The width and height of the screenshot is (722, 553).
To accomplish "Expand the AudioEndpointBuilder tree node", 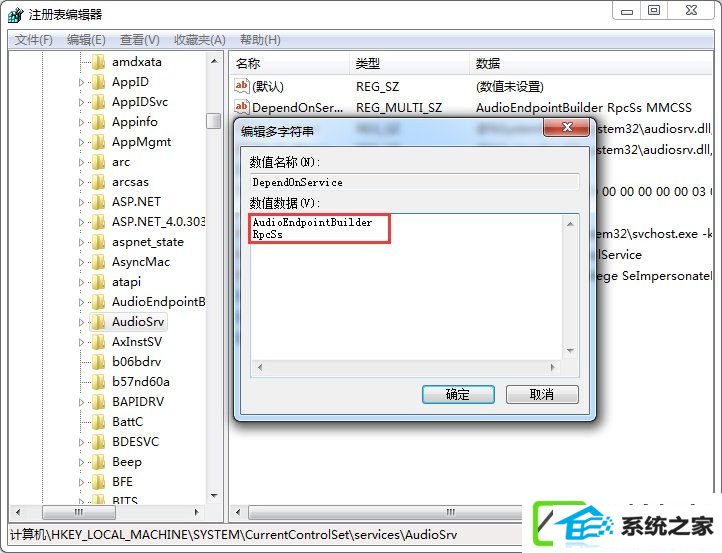I will coord(82,303).
